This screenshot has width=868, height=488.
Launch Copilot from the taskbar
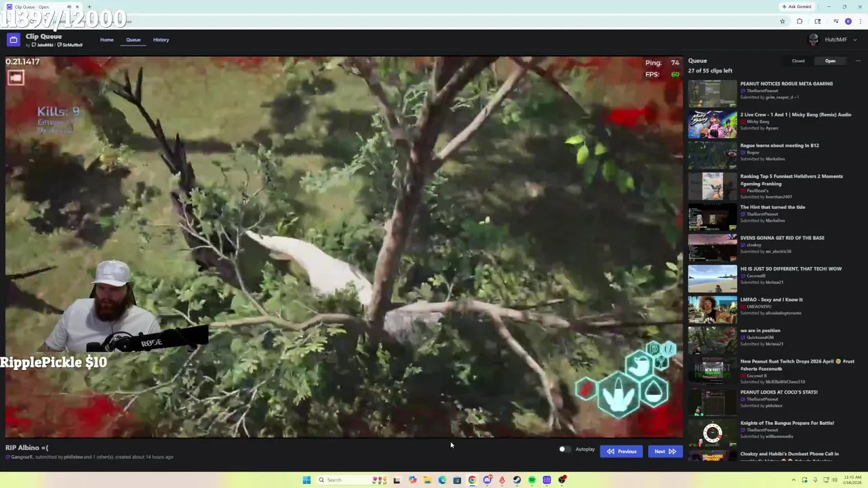412,480
